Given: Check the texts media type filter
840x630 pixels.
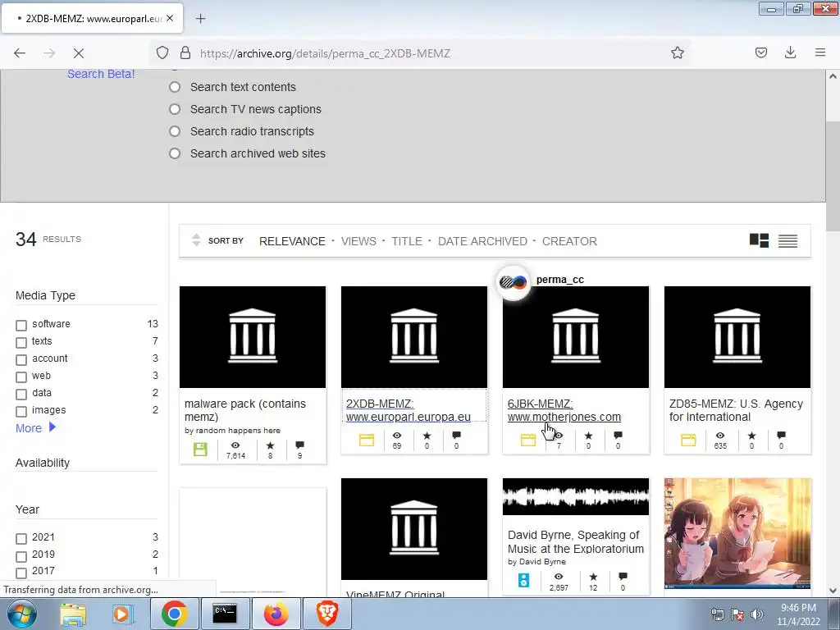Looking at the screenshot, I should pyautogui.click(x=21, y=342).
